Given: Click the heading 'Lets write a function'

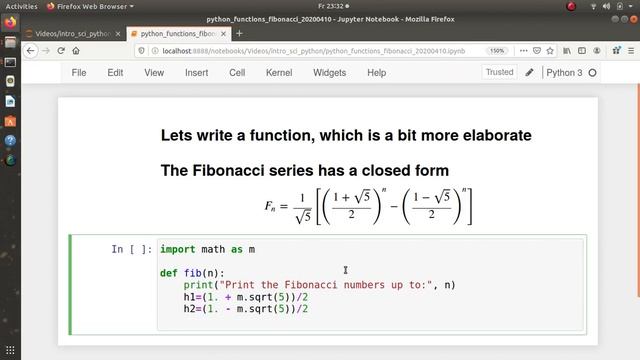Looking at the screenshot, I should point(346,135).
